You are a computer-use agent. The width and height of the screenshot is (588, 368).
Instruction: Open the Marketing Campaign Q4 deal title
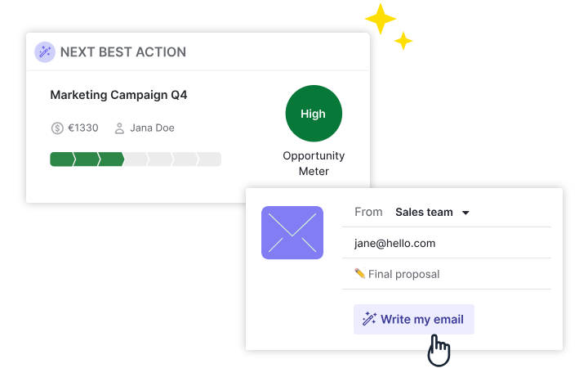tap(118, 95)
